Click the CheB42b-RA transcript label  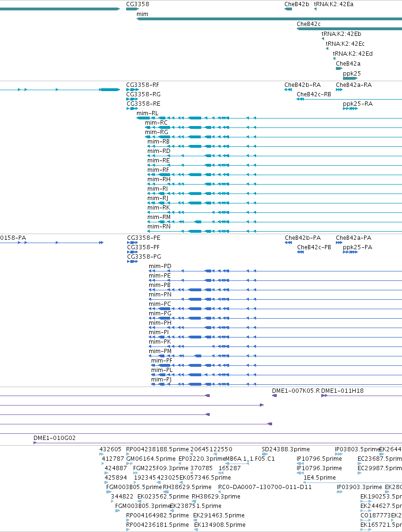point(302,85)
